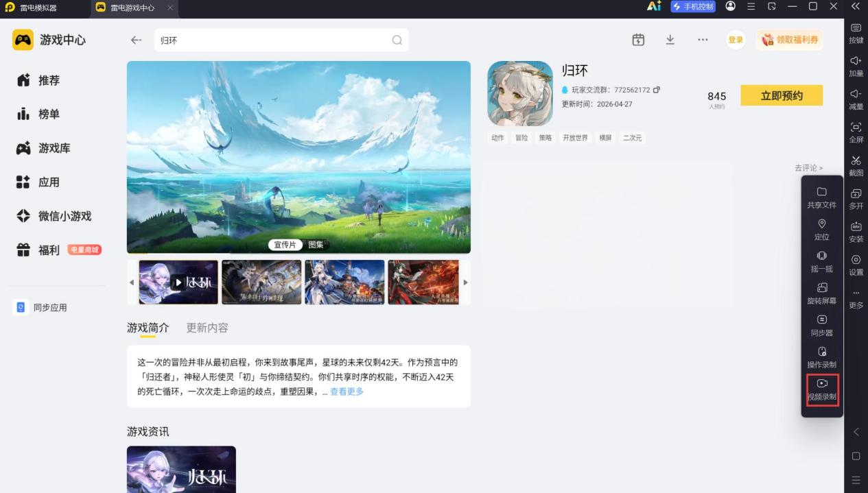Click 立即预约 pre-register button
868x493 pixels.
pyautogui.click(x=782, y=96)
